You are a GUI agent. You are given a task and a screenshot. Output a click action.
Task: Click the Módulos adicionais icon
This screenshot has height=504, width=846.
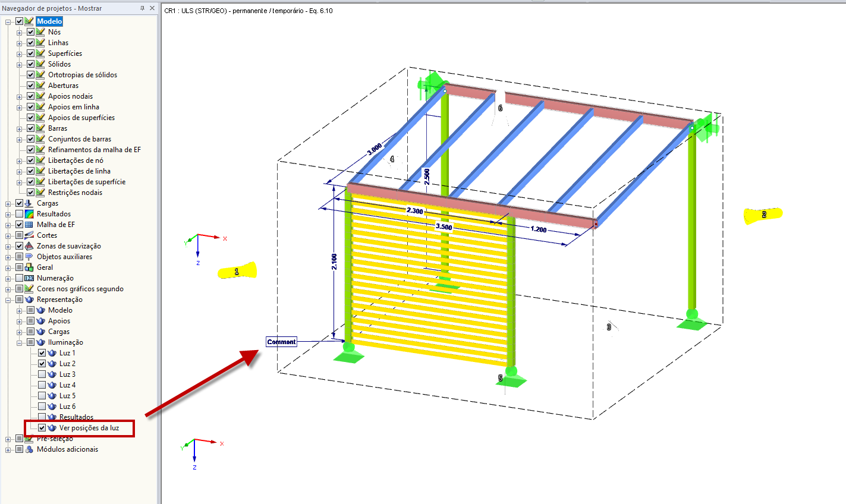click(x=29, y=449)
